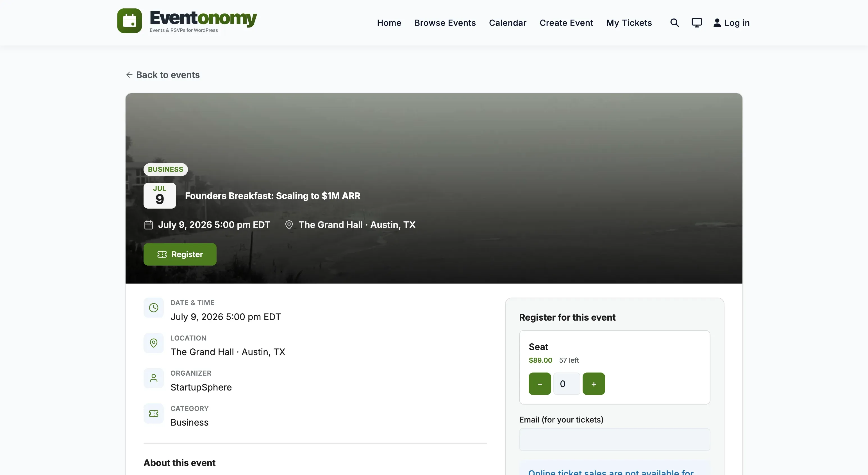Viewport: 868px width, 475px height.
Task: Click the location value under Location label
Action: coord(228,352)
